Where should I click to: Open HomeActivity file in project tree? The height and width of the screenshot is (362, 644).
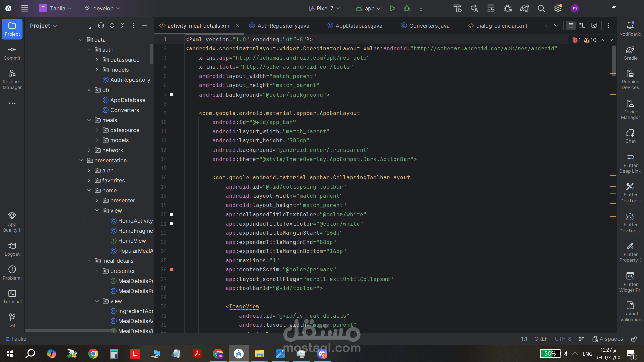coord(135,221)
